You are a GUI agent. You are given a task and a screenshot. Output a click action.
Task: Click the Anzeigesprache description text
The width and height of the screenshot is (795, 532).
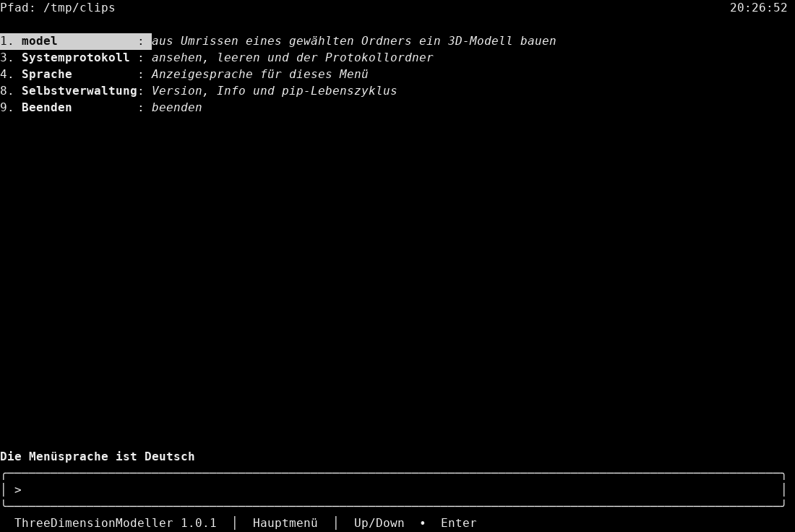tap(260, 74)
